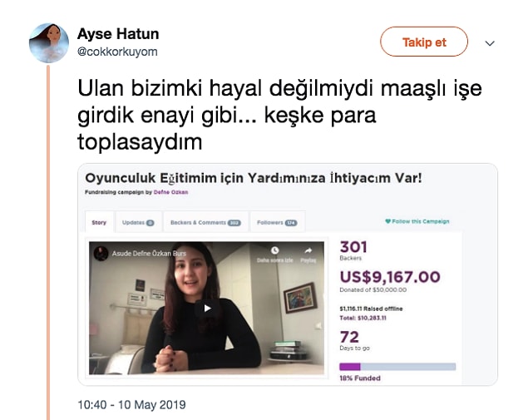Click the Asude Defne Özkan Burs video title

pos(149,254)
